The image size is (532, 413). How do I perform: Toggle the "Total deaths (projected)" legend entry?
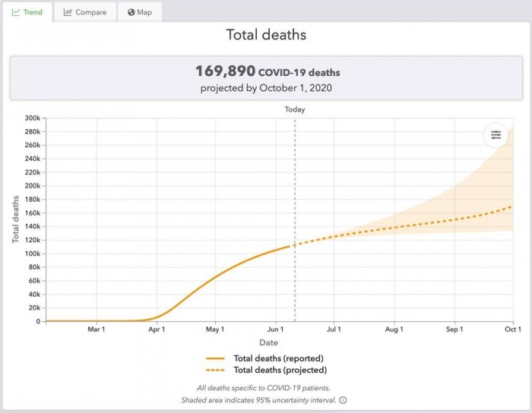(x=280, y=370)
